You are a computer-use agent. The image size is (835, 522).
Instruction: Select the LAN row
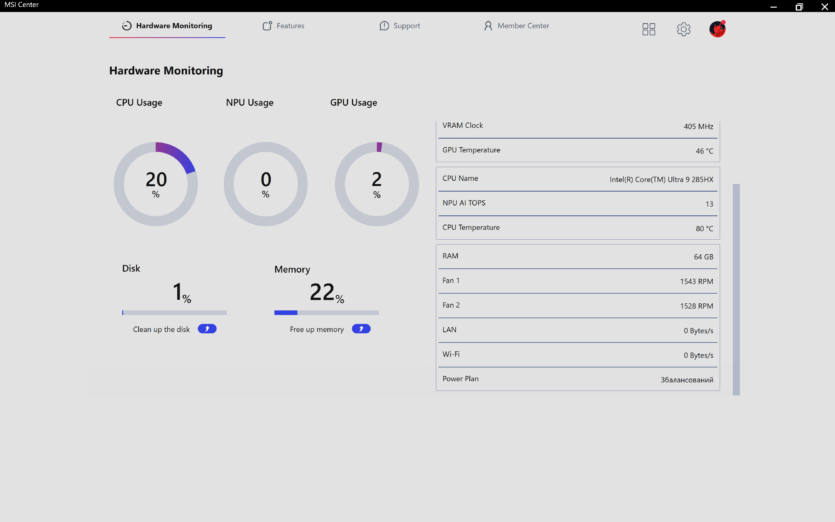point(578,330)
